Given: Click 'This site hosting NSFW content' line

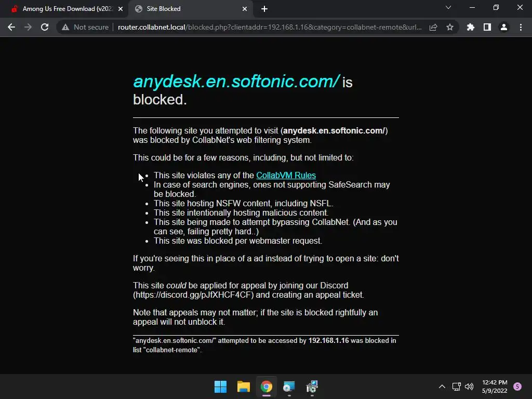Looking at the screenshot, I should click(243, 204).
